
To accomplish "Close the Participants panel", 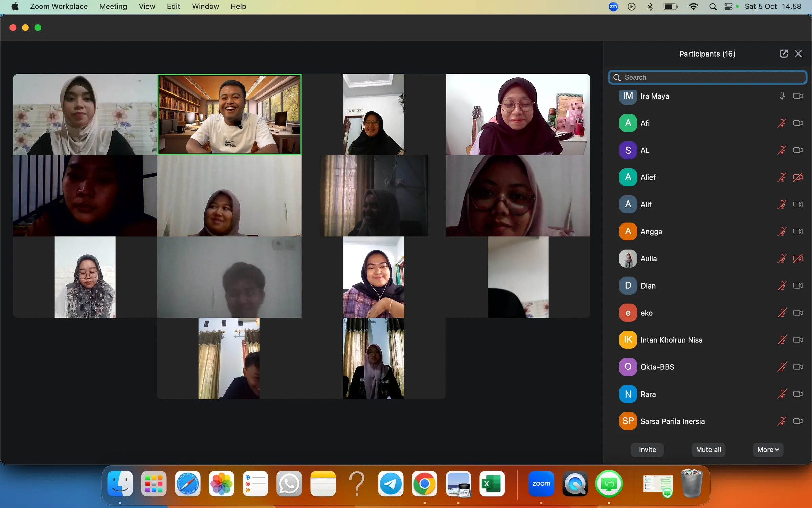I will click(x=798, y=54).
